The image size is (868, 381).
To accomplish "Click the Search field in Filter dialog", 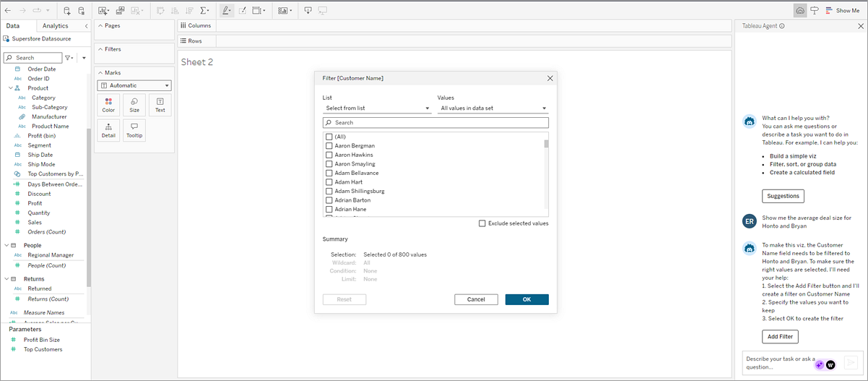I will (435, 123).
